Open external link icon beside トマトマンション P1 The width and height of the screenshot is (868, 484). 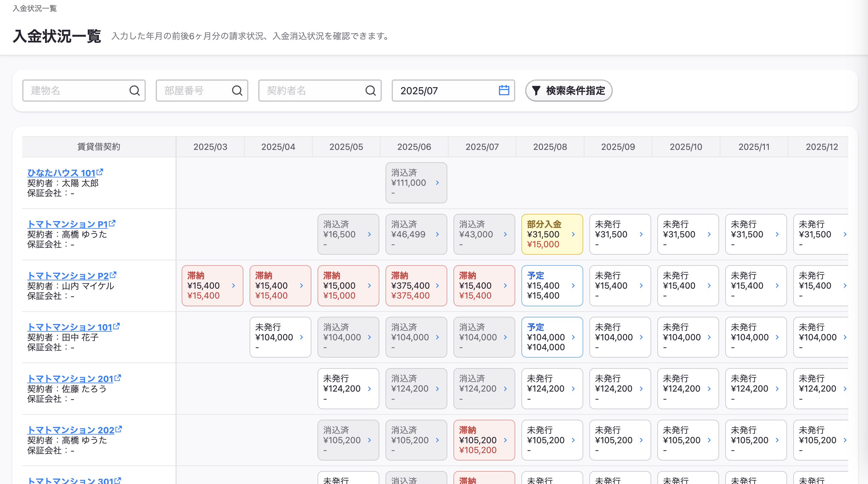[112, 223]
